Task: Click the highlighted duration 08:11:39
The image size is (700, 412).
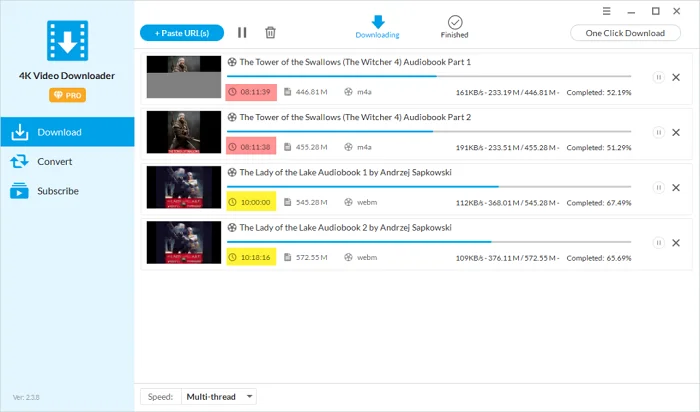Action: [251, 92]
